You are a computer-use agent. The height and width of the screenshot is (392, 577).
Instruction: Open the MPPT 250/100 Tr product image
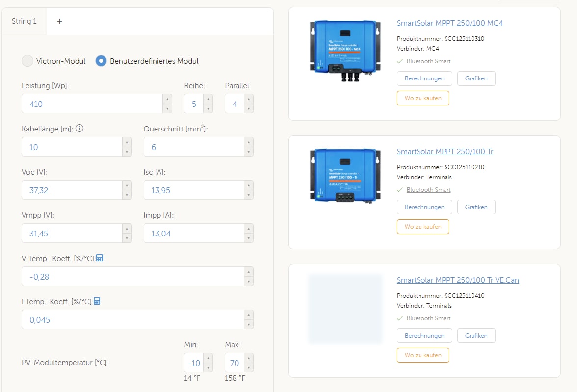[x=345, y=176]
